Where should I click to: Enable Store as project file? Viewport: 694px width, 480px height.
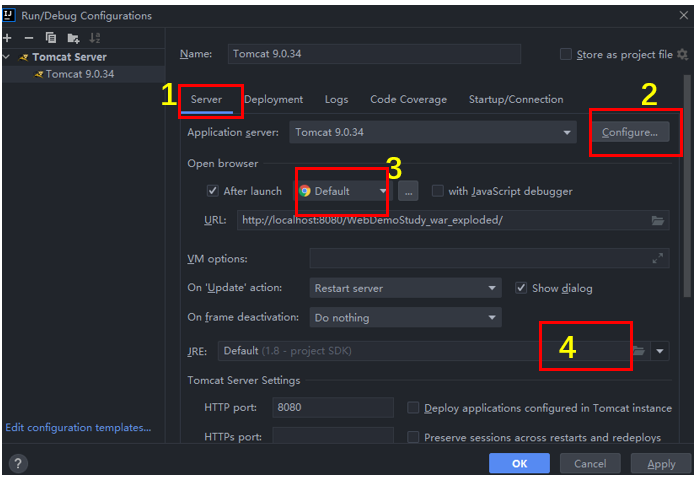pos(566,54)
